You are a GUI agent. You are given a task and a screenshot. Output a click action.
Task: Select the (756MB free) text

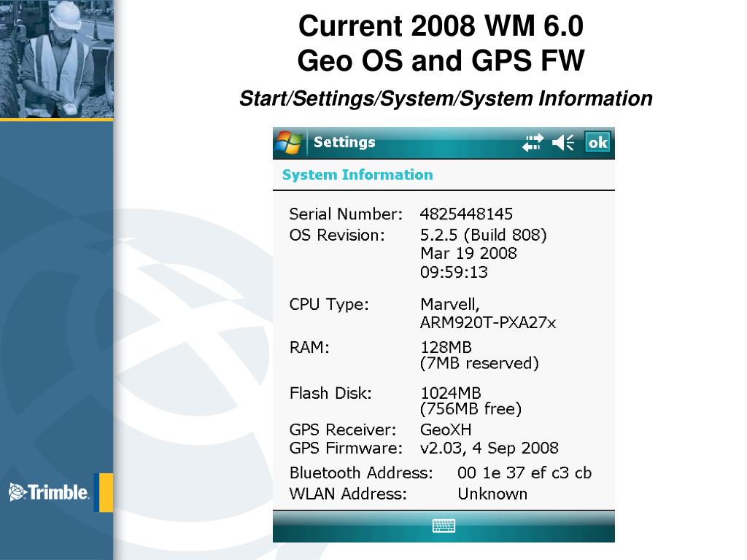(x=471, y=409)
